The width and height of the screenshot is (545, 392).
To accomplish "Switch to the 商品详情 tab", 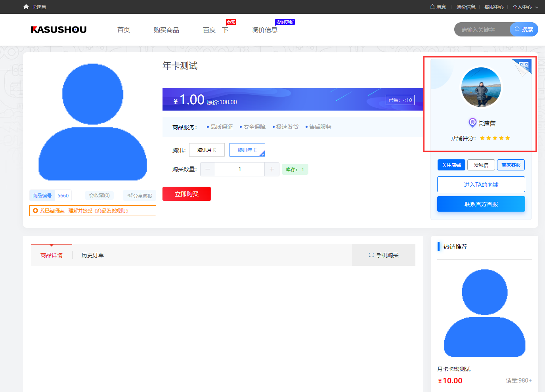I will tap(52, 255).
